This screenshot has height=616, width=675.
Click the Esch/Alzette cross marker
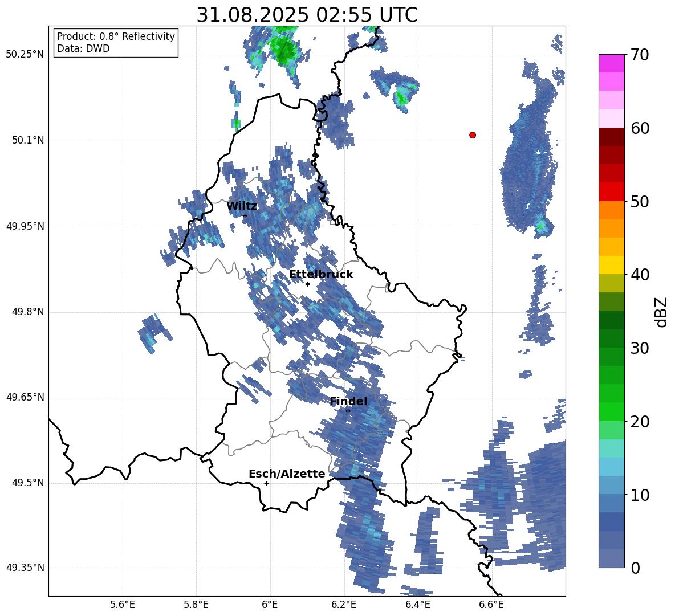tap(266, 483)
